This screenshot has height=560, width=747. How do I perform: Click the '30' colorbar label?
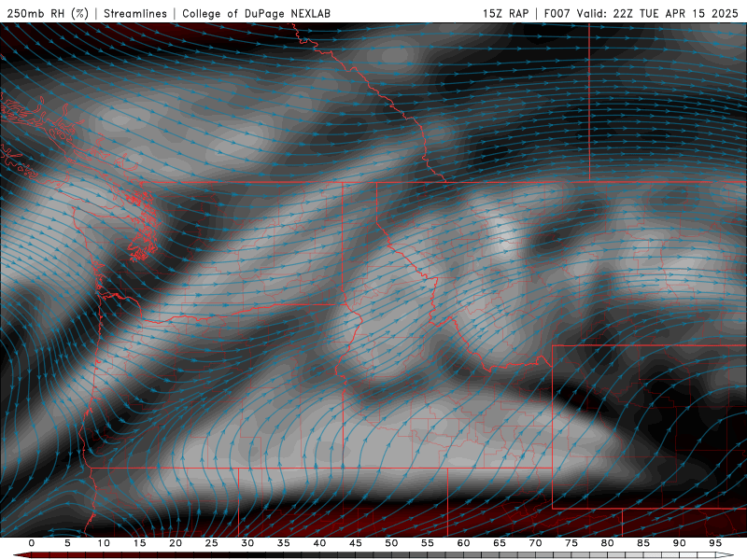[247, 543]
